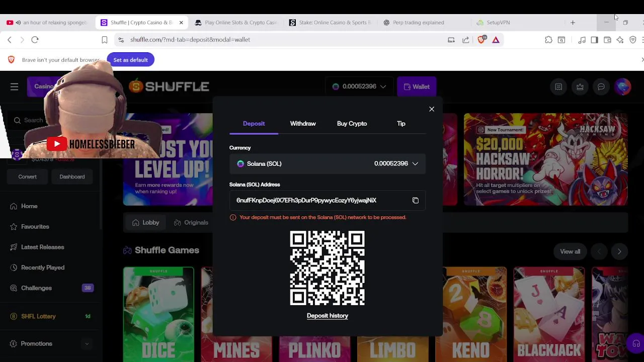Click View all for Shuffle Games

(x=570, y=251)
